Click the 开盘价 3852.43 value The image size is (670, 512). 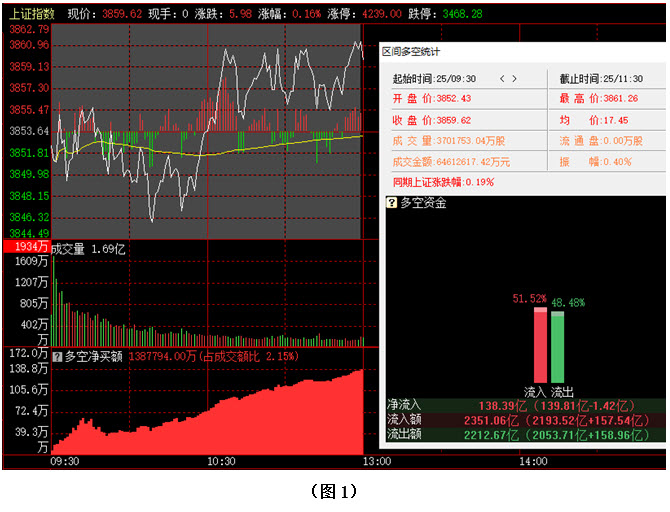[x=453, y=98]
